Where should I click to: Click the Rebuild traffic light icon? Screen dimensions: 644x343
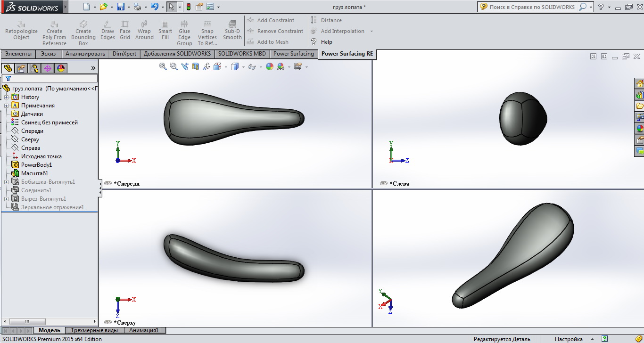click(x=189, y=7)
